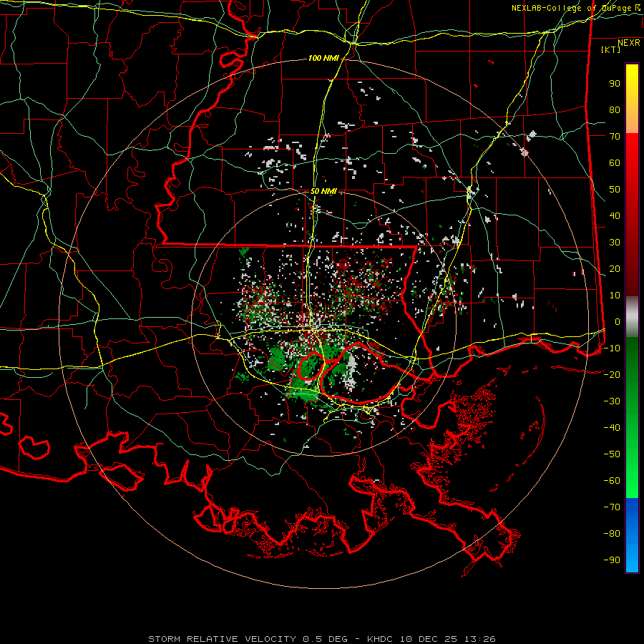This screenshot has width=644, height=644.
Task: Click the positive 60 knot scale value
Action: coord(615,163)
